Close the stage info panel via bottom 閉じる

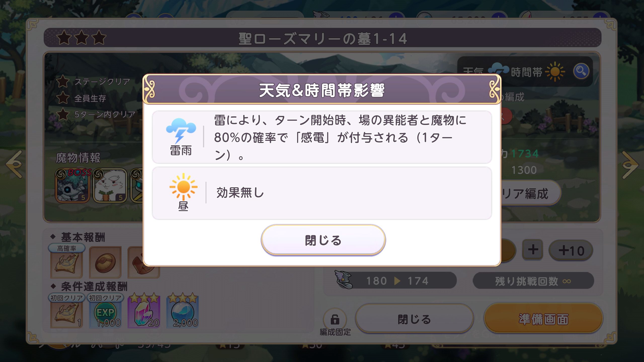(x=414, y=319)
